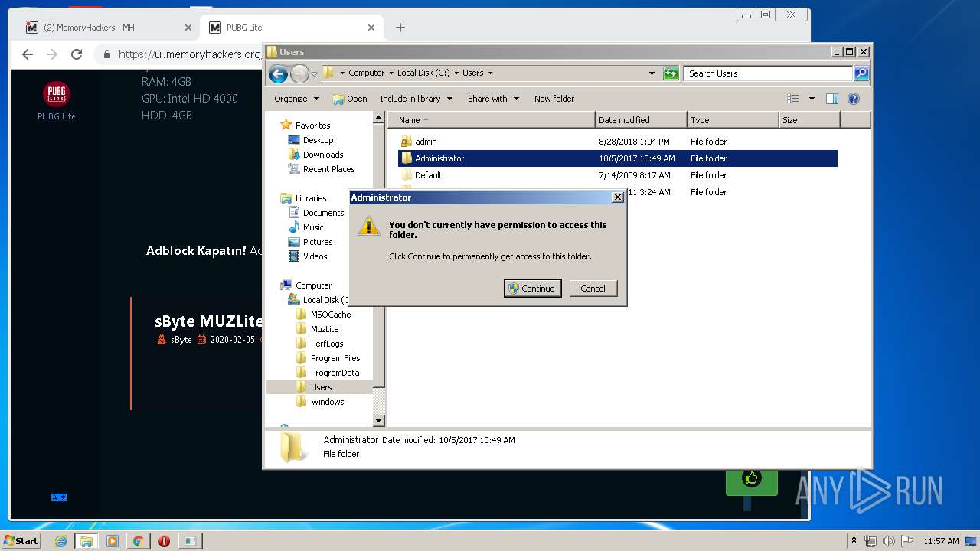Click the PUBG Lite sidebar link
Image resolution: width=980 pixels, height=551 pixels.
pyautogui.click(x=57, y=116)
